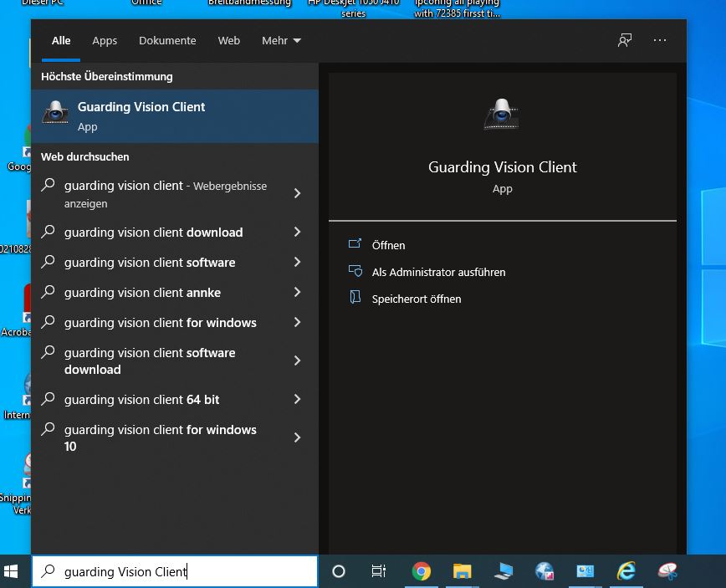
Task: Open the computer device icon on taskbar
Action: [x=504, y=571]
